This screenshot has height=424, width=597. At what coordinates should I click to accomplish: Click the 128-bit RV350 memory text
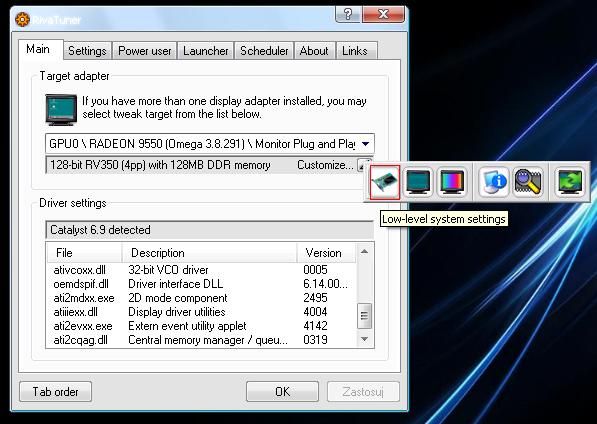[160, 165]
